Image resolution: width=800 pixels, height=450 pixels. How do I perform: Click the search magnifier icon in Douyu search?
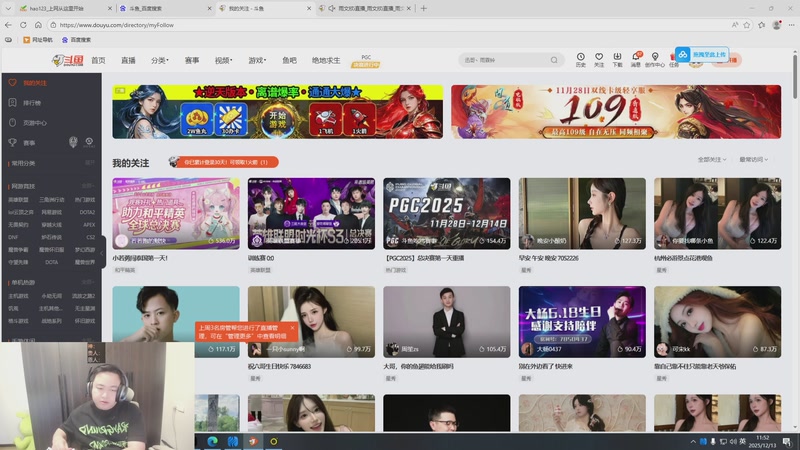[554, 60]
